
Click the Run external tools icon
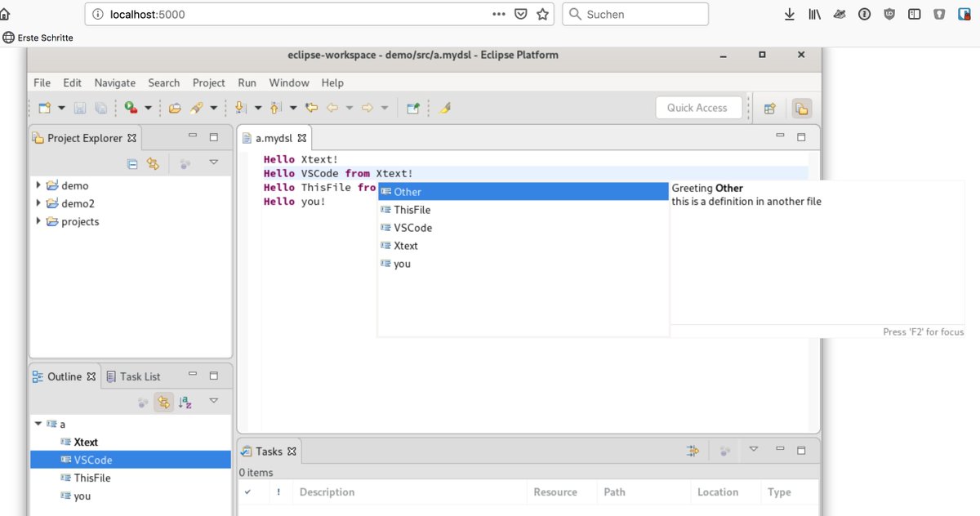click(131, 108)
